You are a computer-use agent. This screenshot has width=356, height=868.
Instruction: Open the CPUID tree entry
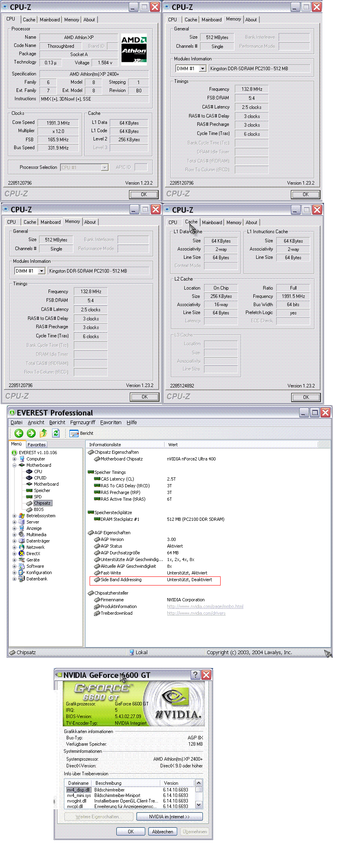pyautogui.click(x=40, y=478)
